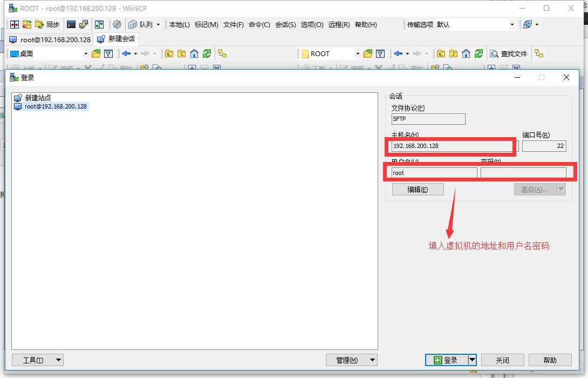Screen dimensions: 588x378
Task: Open the 文件(F) menu
Action: (x=233, y=24)
